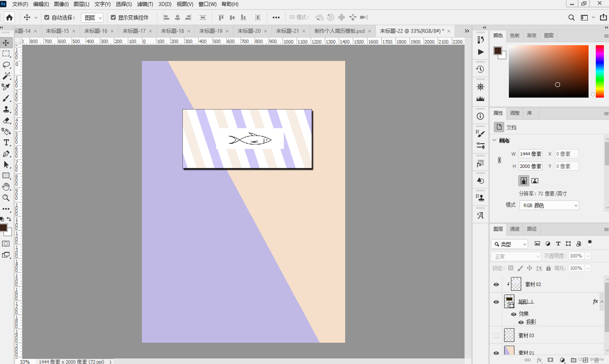Open the search magnifier in options bar
This screenshot has width=609, height=364.
pyautogui.click(x=571, y=17)
